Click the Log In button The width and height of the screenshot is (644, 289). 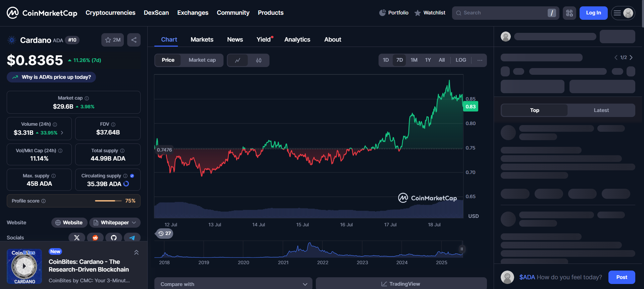pos(593,13)
